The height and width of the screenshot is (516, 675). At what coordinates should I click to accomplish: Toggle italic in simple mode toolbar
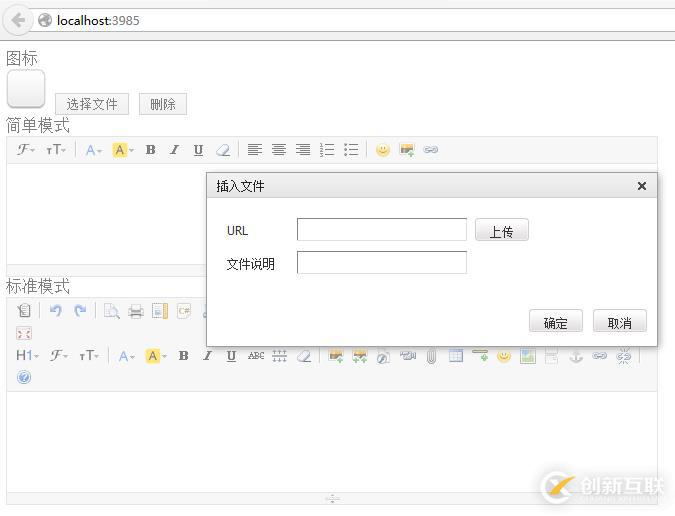click(x=174, y=150)
